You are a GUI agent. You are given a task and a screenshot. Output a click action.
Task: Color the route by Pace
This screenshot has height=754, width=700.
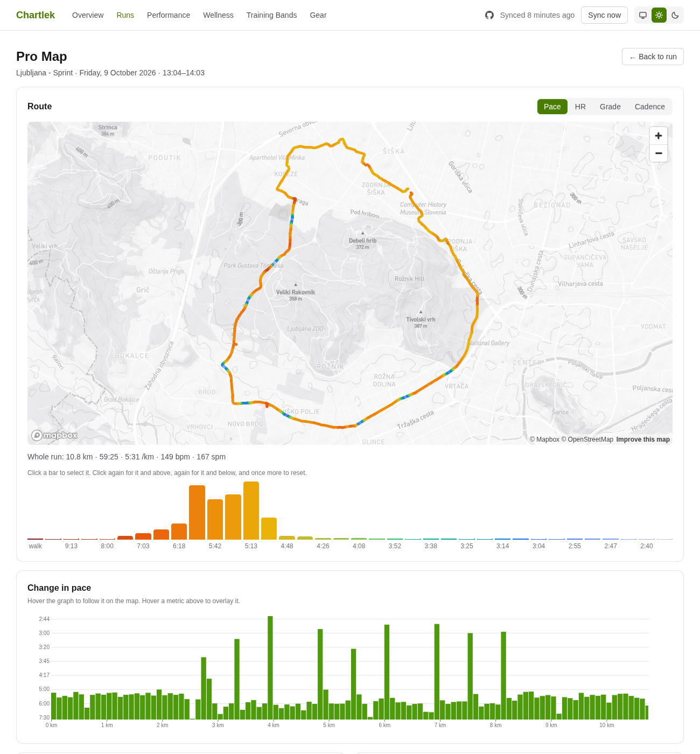(x=552, y=107)
